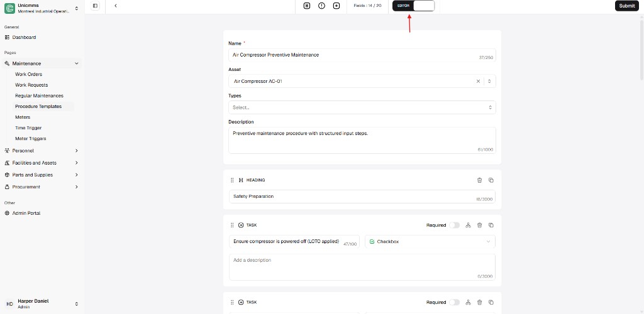Click the Fields 14 / 20 counter
The width and height of the screenshot is (644, 314).
[367, 6]
